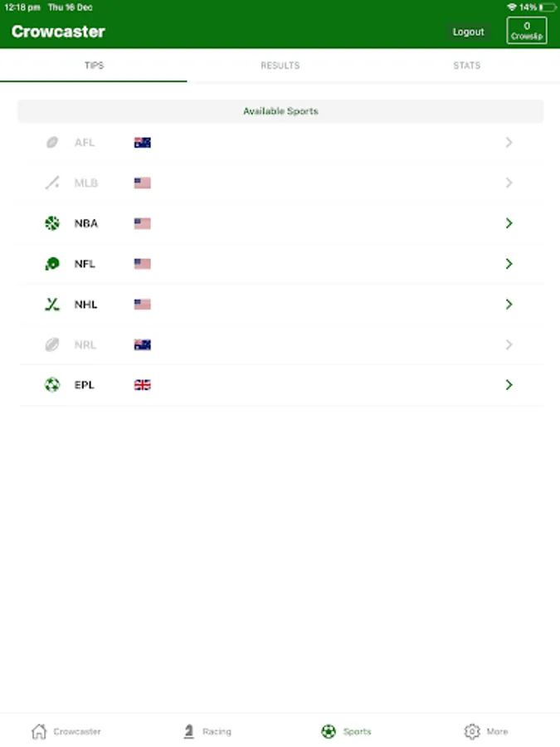Click the NBA basketball icon
Viewport: 560px width, 747px height.
tap(52, 223)
